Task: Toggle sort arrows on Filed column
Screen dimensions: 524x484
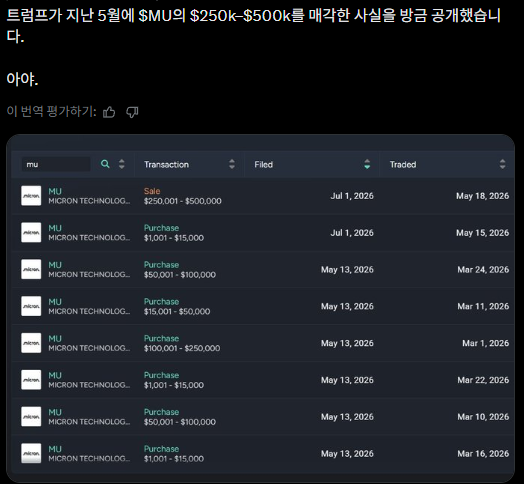Action: coord(367,164)
